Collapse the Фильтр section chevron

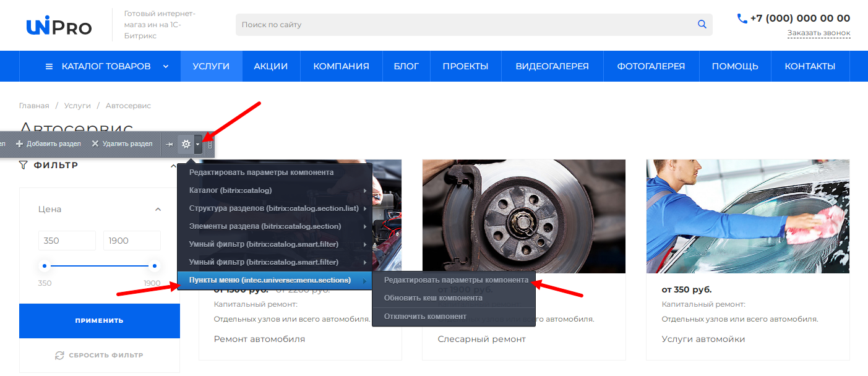pyautogui.click(x=173, y=166)
